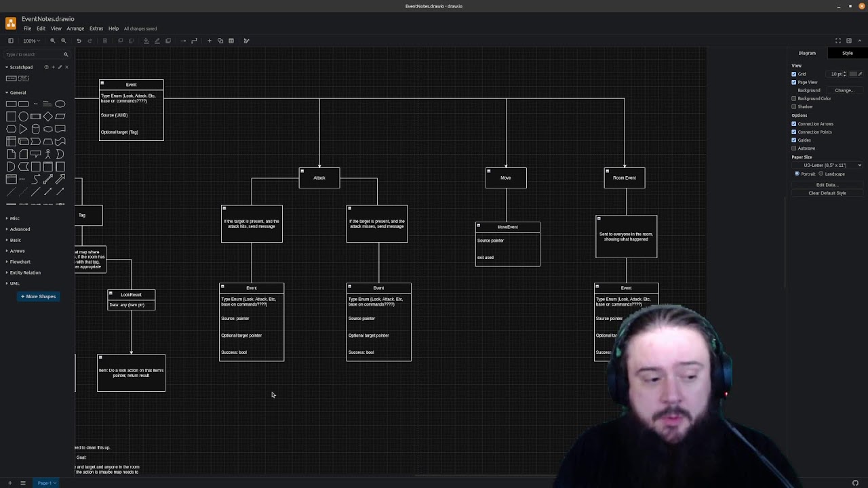The width and height of the screenshot is (868, 488).
Task: Open the File menu
Action: (x=27, y=28)
